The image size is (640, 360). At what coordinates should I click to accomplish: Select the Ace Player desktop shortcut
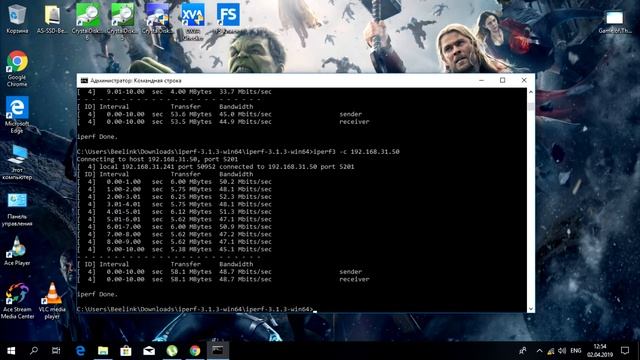click(17, 251)
